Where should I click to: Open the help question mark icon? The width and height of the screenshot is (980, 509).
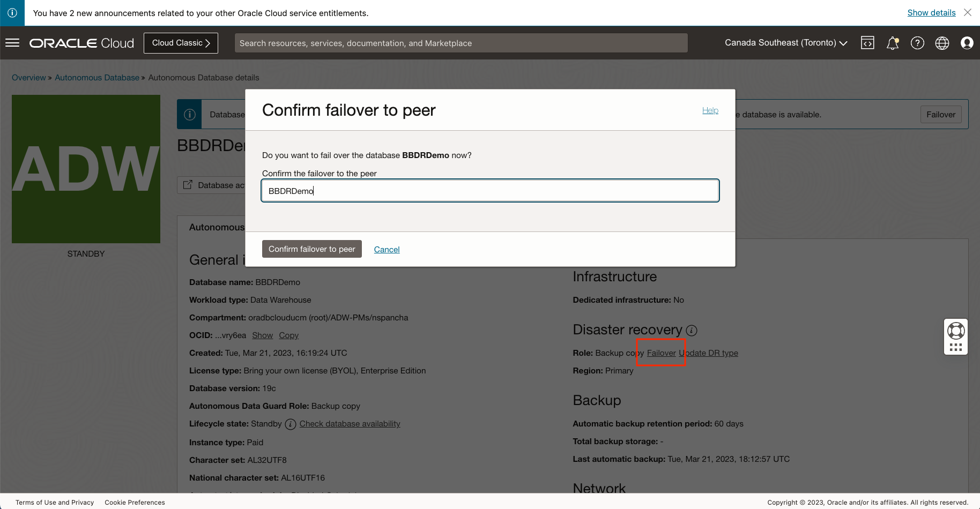(x=917, y=43)
